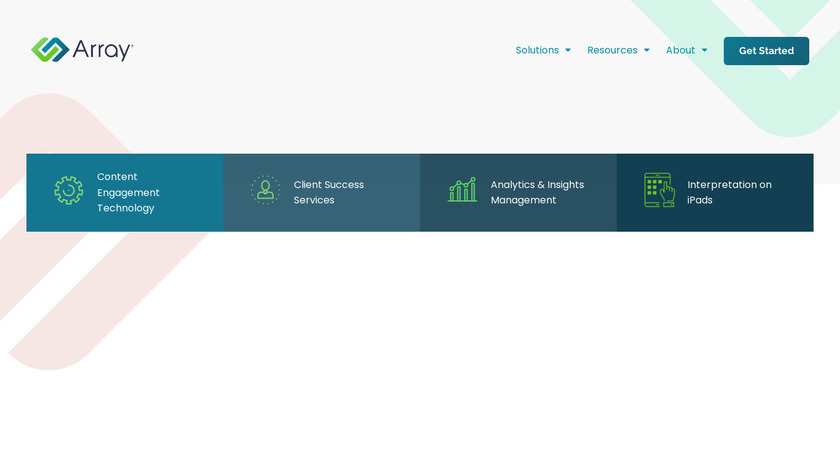Expand the About dropdown arrow
This screenshot has height=472, width=840.
(704, 50)
